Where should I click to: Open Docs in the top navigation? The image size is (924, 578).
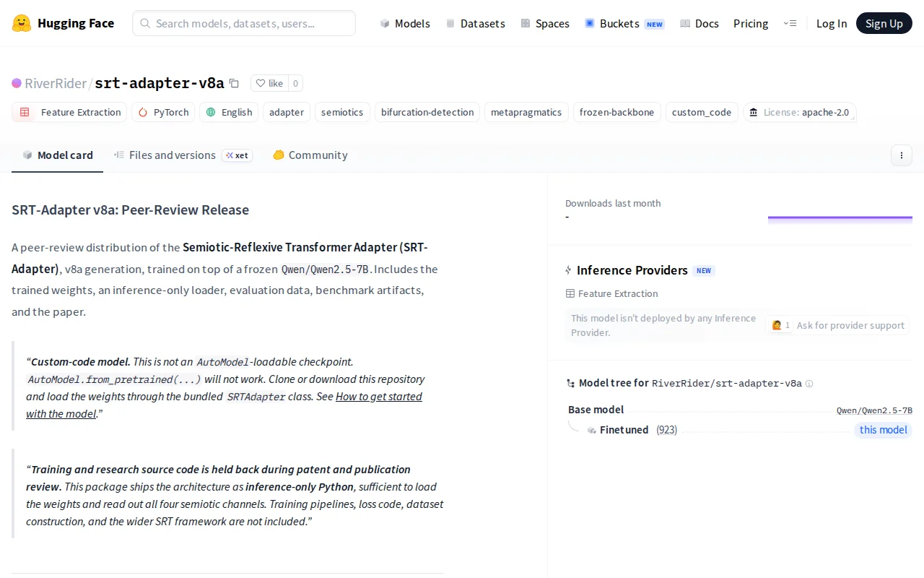pyautogui.click(x=699, y=23)
